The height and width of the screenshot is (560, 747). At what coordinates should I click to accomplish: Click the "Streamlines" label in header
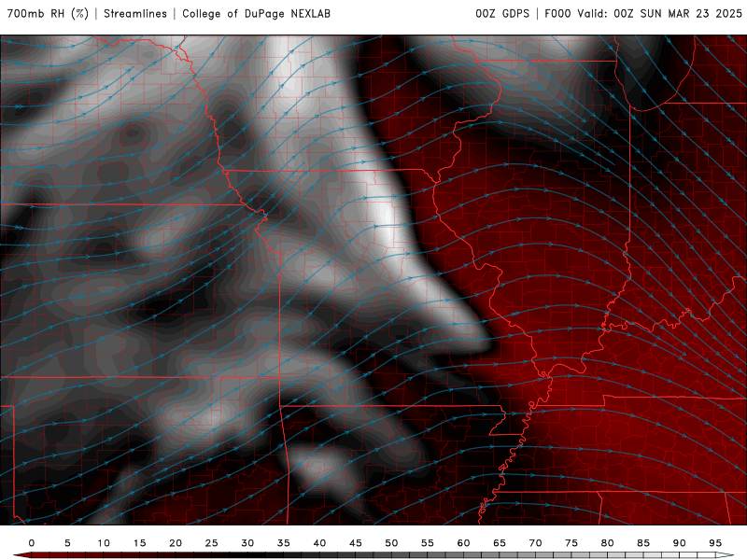click(x=135, y=14)
